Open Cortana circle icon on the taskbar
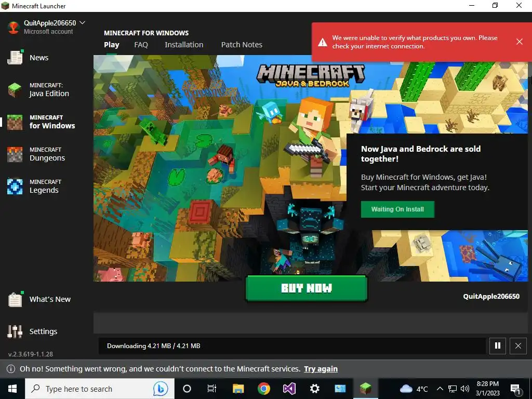Viewport: 532px width, 399px height. 187,389
